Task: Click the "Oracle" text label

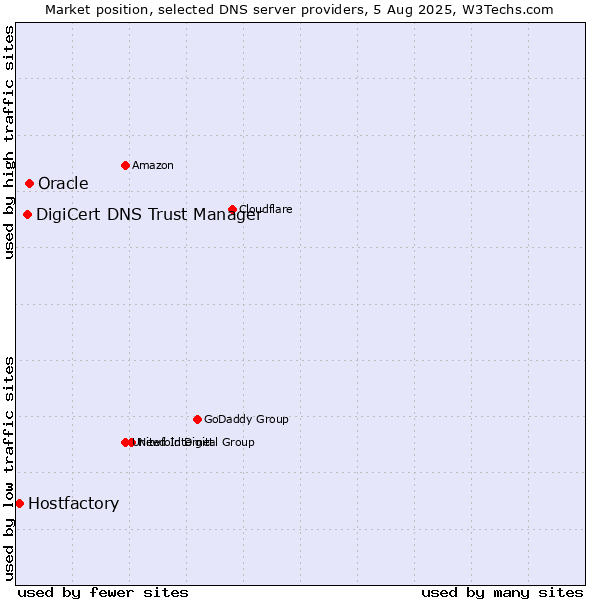Action: point(63,183)
